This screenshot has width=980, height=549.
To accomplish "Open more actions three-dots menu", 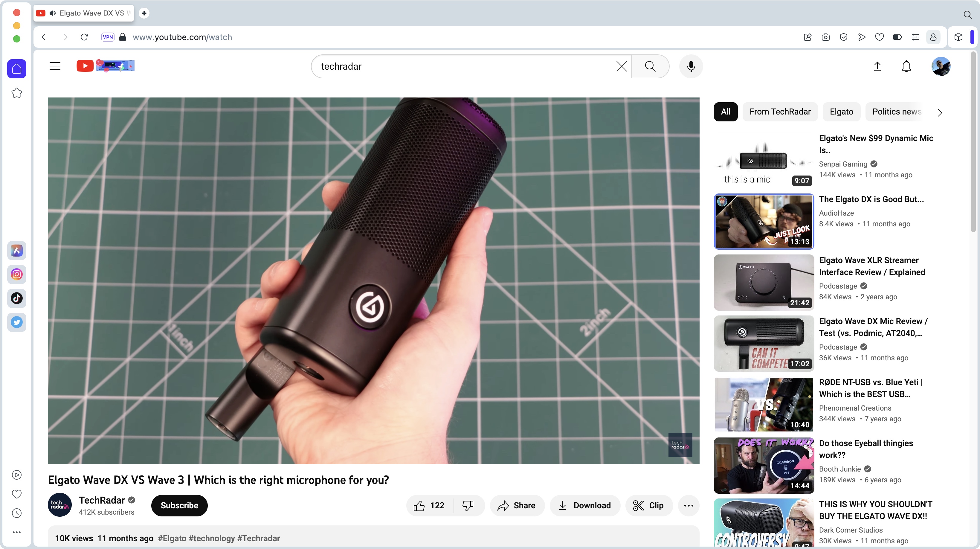I will coord(689,506).
